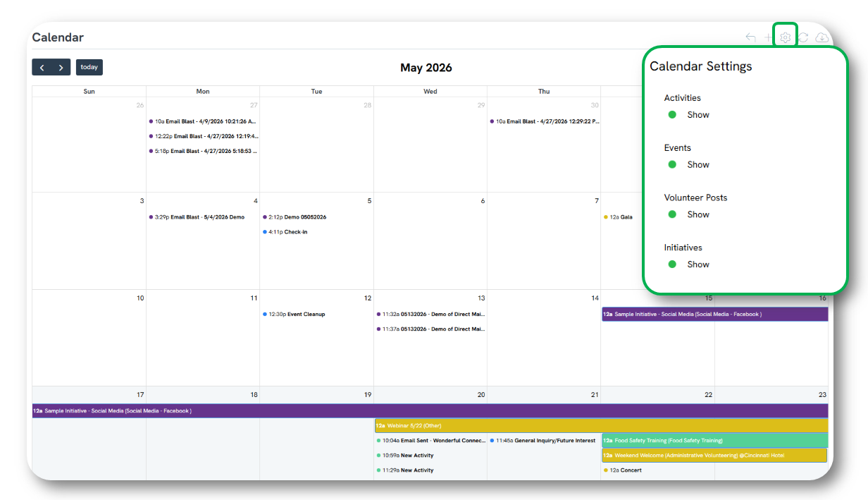Select day number 5

pos(369,201)
